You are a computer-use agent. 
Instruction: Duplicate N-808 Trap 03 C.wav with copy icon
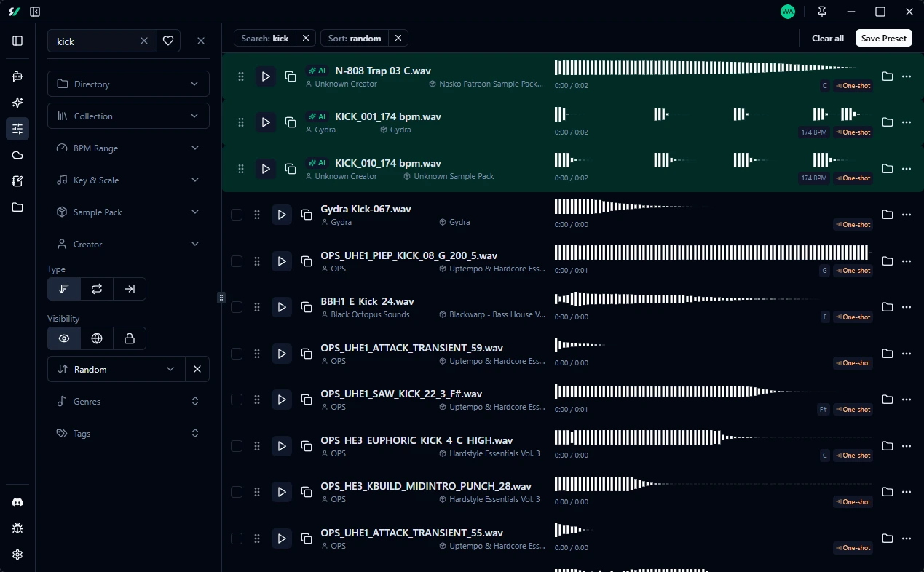tap(290, 76)
